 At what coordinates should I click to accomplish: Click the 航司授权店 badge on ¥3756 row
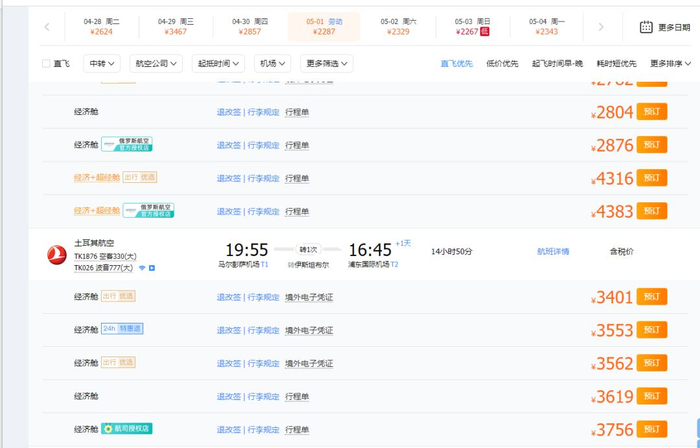127,429
